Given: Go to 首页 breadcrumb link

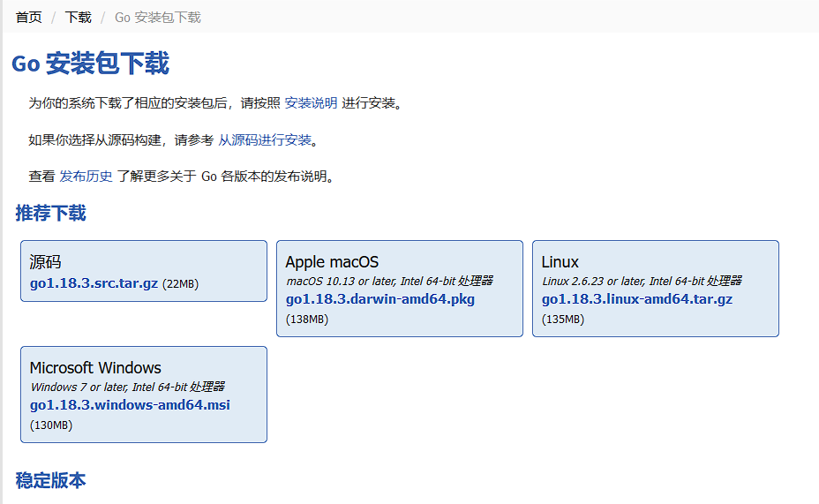Looking at the screenshot, I should 29,18.
